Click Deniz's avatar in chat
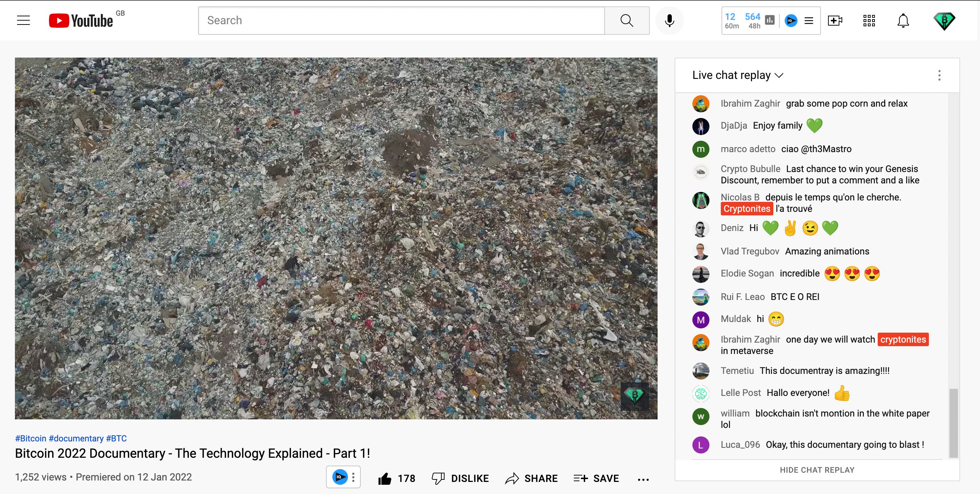Viewport: 980px width, 494px height. (x=701, y=229)
